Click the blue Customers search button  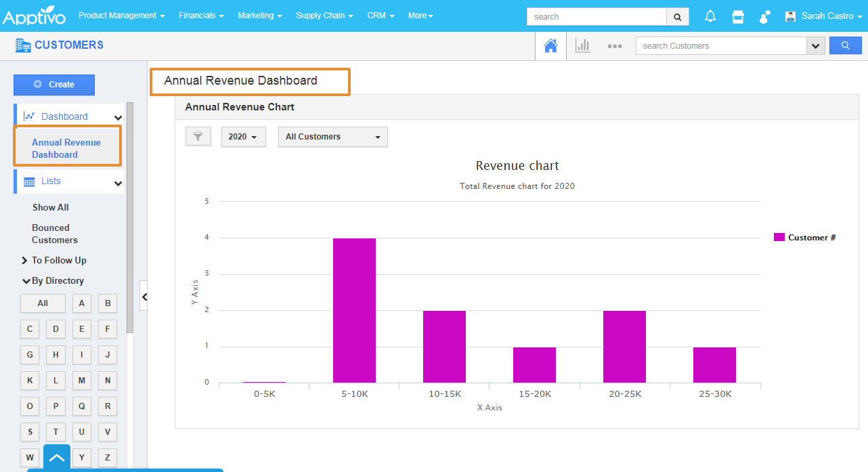click(x=845, y=46)
